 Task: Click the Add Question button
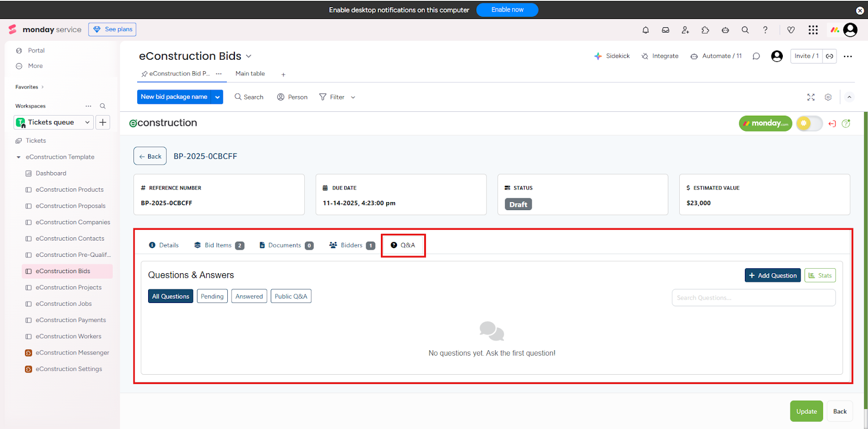773,276
